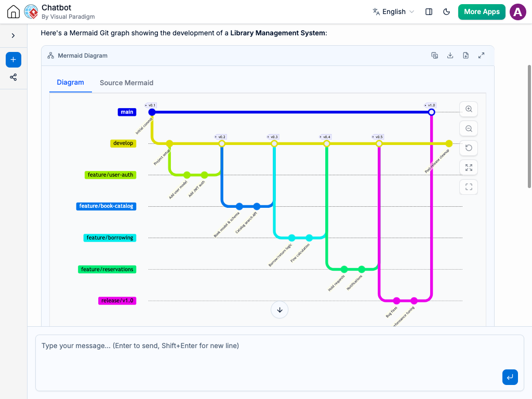Viewport: 532px width, 399px height.
Task: Open the English language dropdown
Action: click(394, 11)
